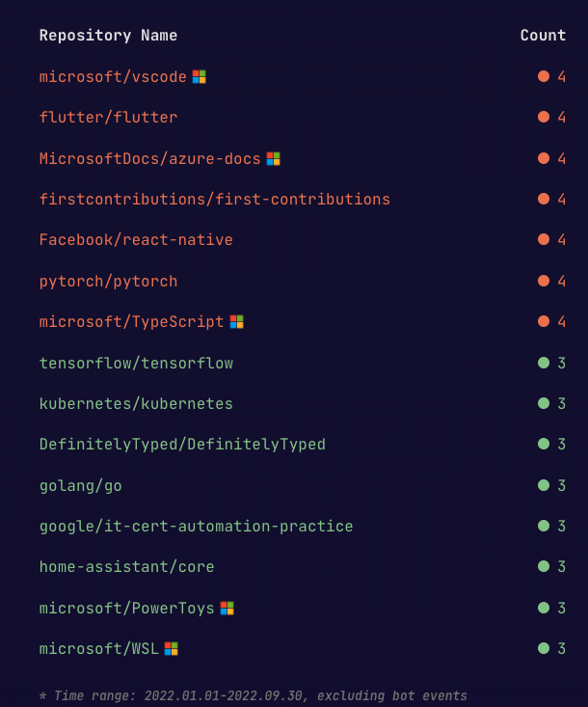The image size is (588, 707).
Task: Click the Repository Name column header
Action: pyautogui.click(x=108, y=36)
